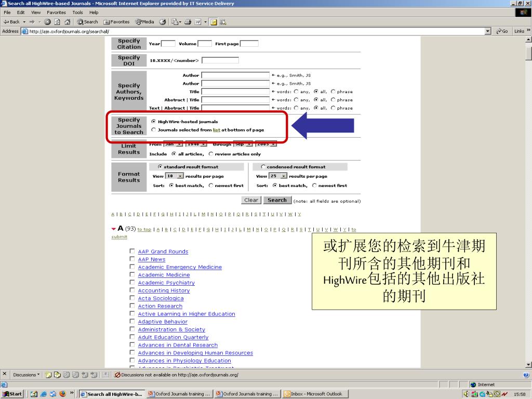532x399 pixels.
Task: Open the Help menu
Action: coord(94,12)
